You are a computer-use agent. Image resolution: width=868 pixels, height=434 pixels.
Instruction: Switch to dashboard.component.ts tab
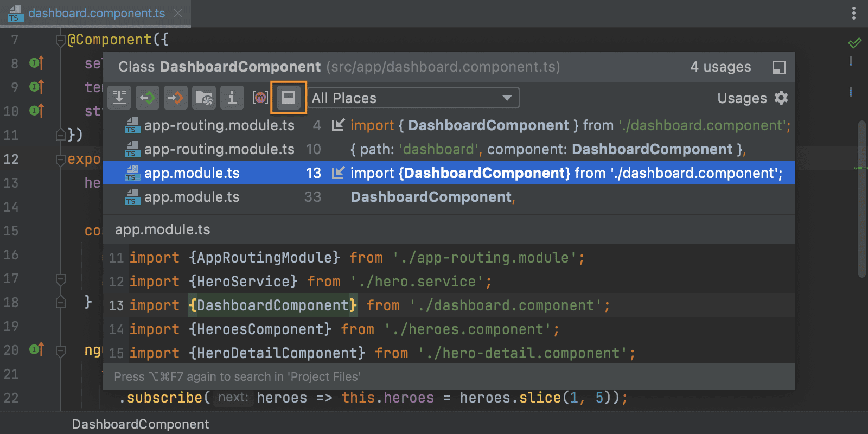pyautogui.click(x=97, y=13)
